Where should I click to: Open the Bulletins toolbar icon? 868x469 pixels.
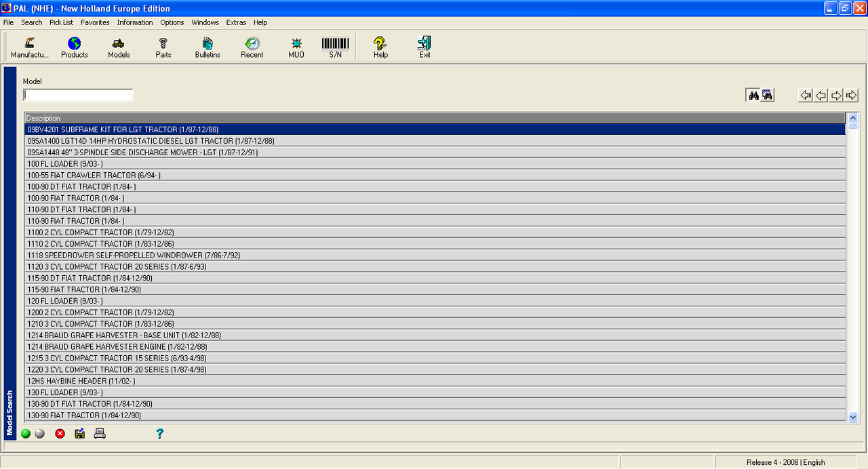click(x=208, y=47)
